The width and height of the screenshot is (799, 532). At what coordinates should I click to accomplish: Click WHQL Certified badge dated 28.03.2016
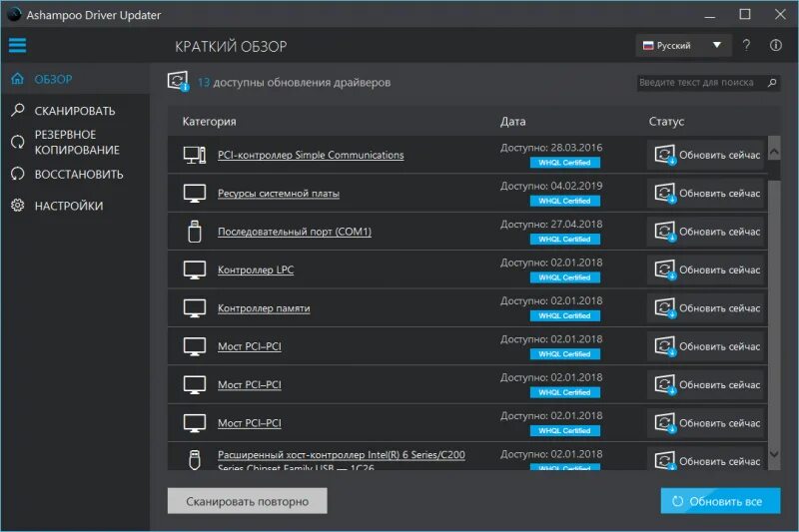[564, 163]
